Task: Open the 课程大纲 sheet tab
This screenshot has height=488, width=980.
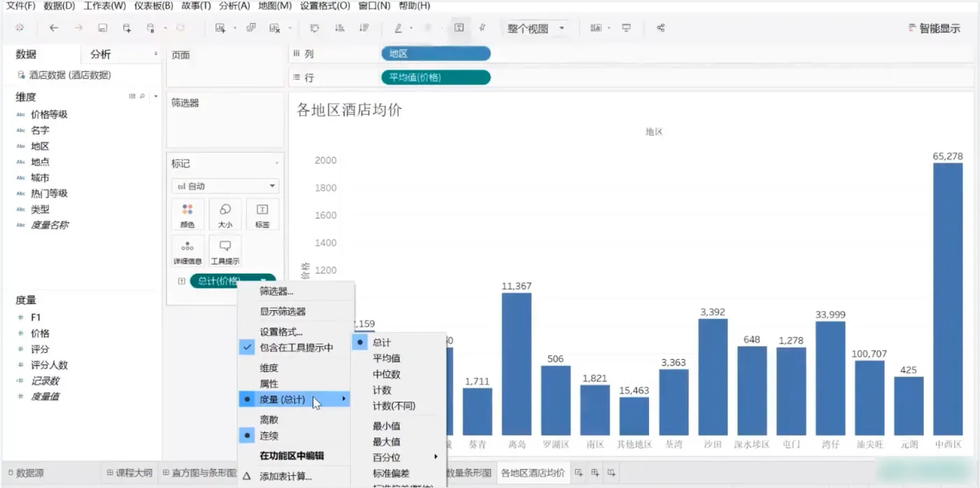Action: (129, 473)
